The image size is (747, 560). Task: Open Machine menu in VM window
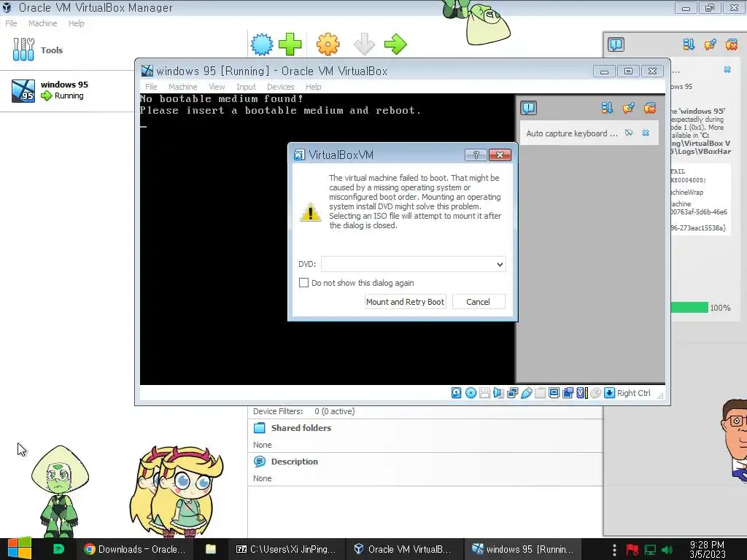tap(182, 87)
